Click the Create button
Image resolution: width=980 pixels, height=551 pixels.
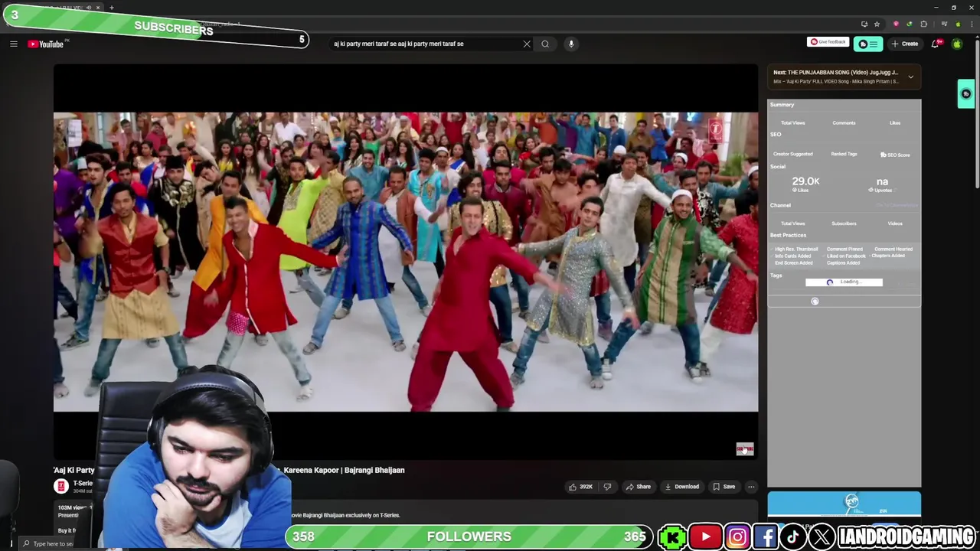pos(905,44)
